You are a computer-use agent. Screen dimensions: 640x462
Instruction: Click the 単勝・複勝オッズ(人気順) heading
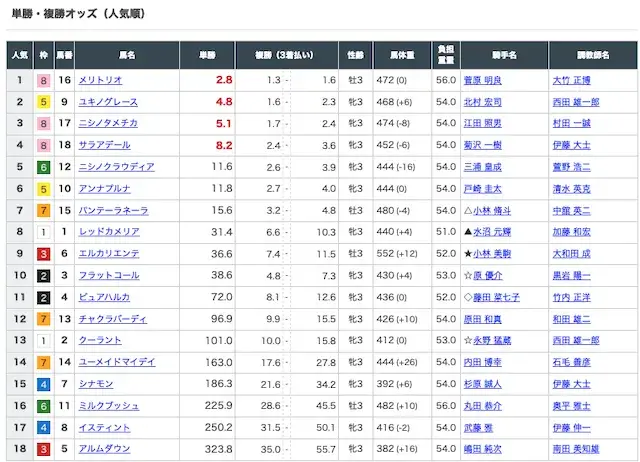pos(78,14)
